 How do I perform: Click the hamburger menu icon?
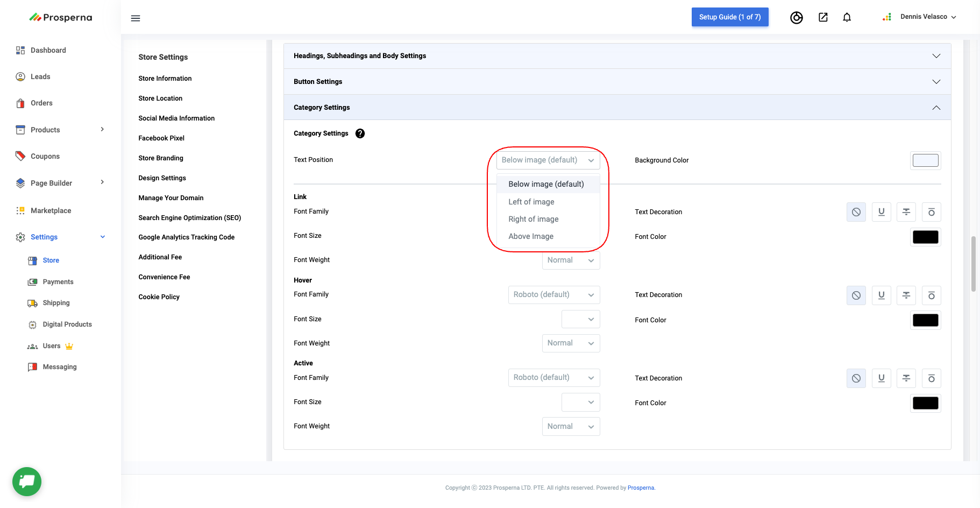(x=136, y=18)
